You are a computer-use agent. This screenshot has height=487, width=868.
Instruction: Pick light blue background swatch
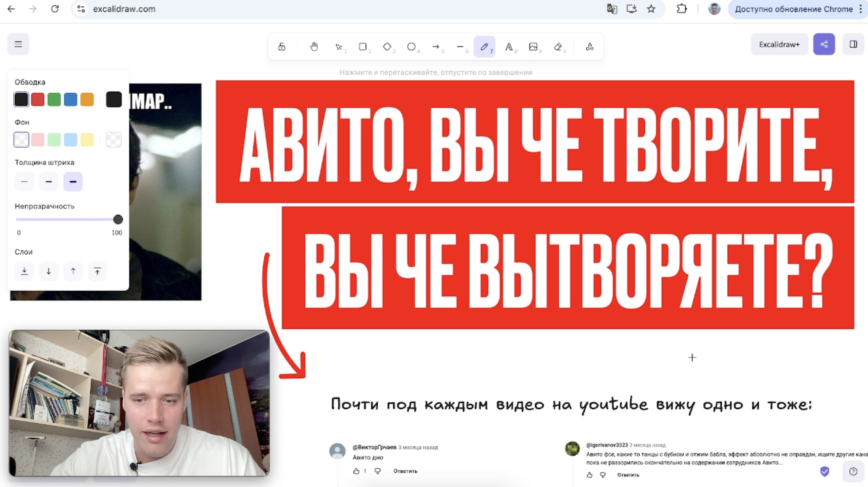71,139
